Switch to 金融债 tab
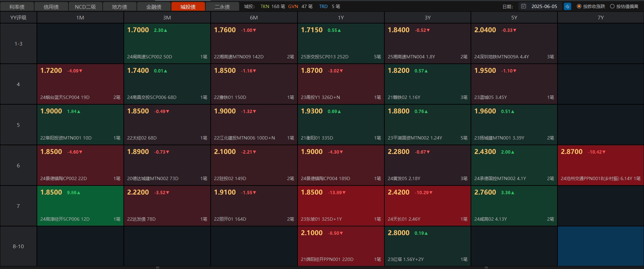This screenshot has width=644, height=269. 154,7
